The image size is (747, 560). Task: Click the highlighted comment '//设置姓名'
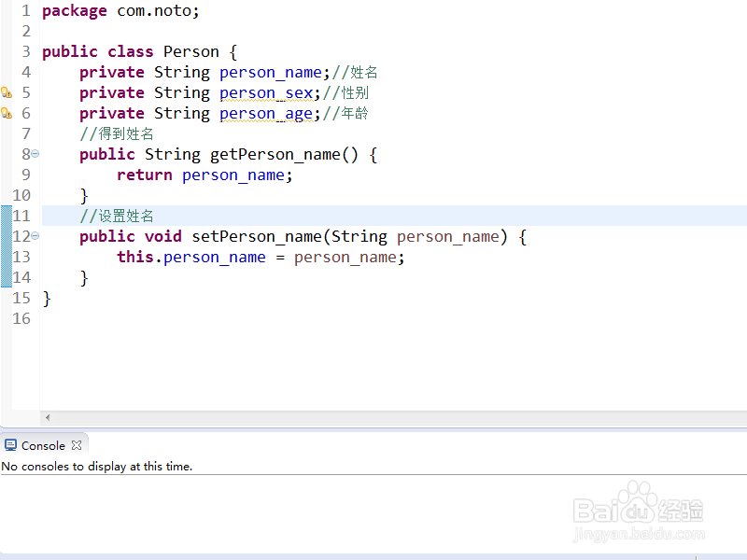[x=117, y=216]
